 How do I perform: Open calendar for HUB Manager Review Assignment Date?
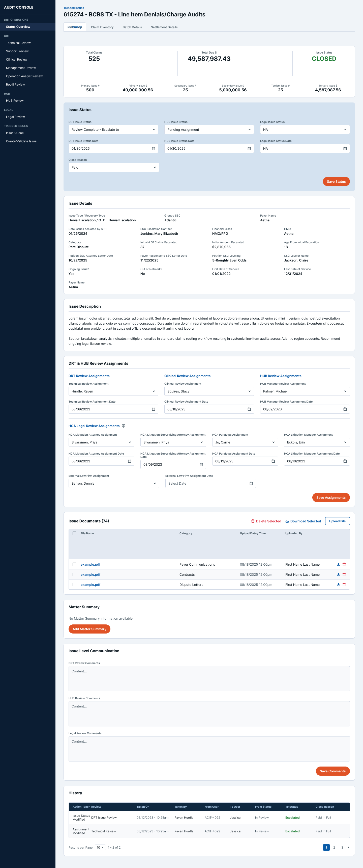345,409
